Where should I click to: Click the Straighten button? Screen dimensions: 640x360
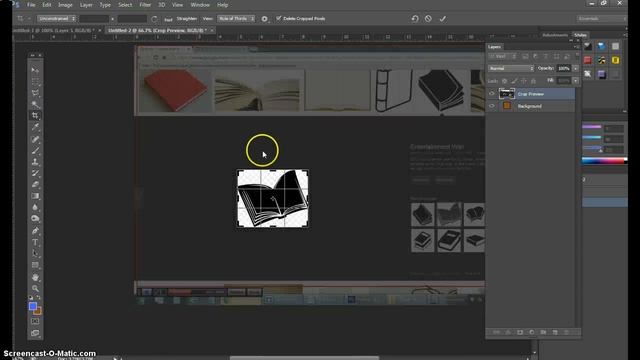187,19
